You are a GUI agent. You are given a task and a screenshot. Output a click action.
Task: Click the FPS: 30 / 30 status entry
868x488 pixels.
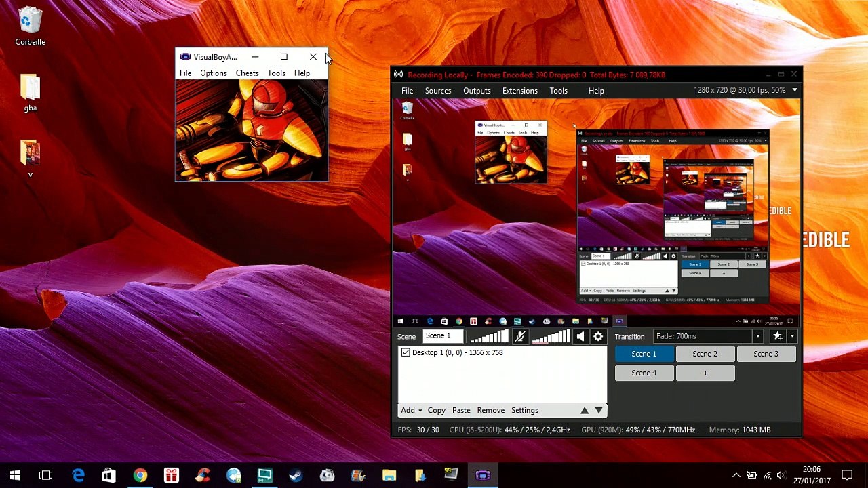pos(418,430)
